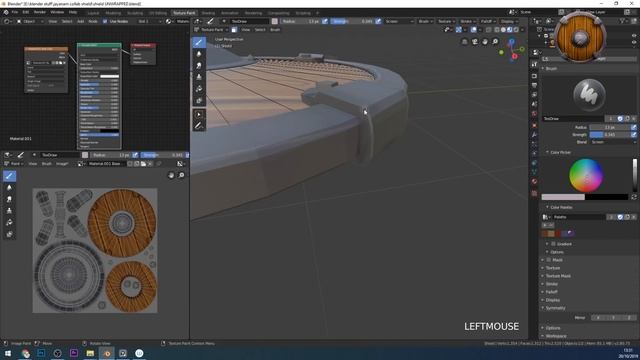Viewport: 640px width, 360px height.
Task: Swap primary and secondary colors icon
Action: coord(634,197)
